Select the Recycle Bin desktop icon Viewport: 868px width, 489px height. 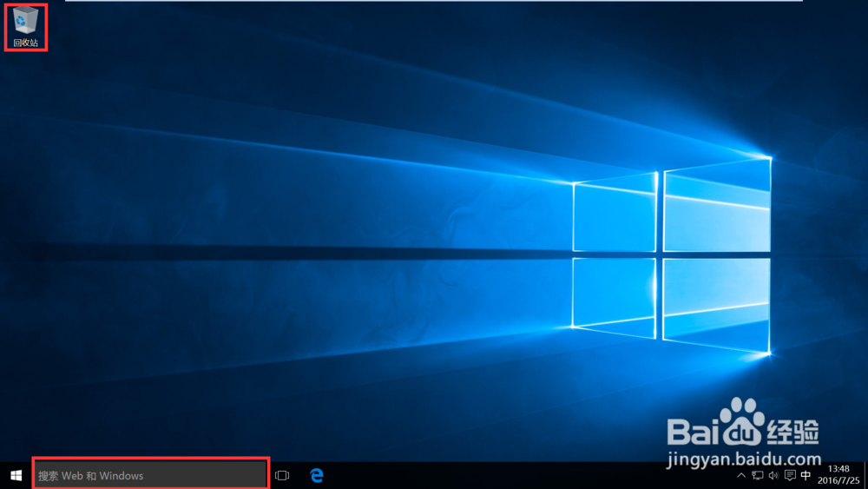[25, 27]
